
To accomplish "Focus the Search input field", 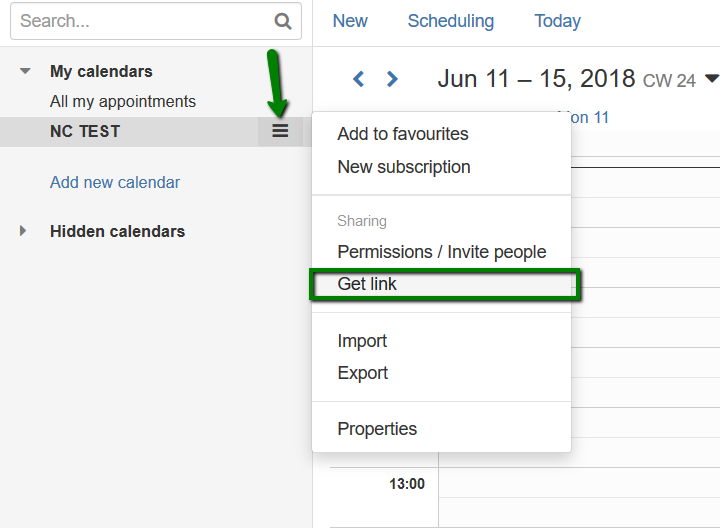I will pos(142,21).
